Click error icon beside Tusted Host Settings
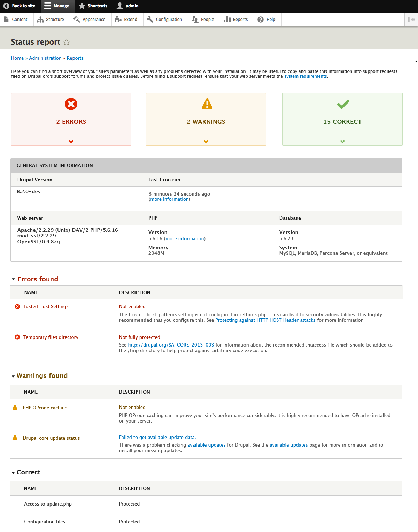Viewport: 418px width, 532px height. [17, 306]
